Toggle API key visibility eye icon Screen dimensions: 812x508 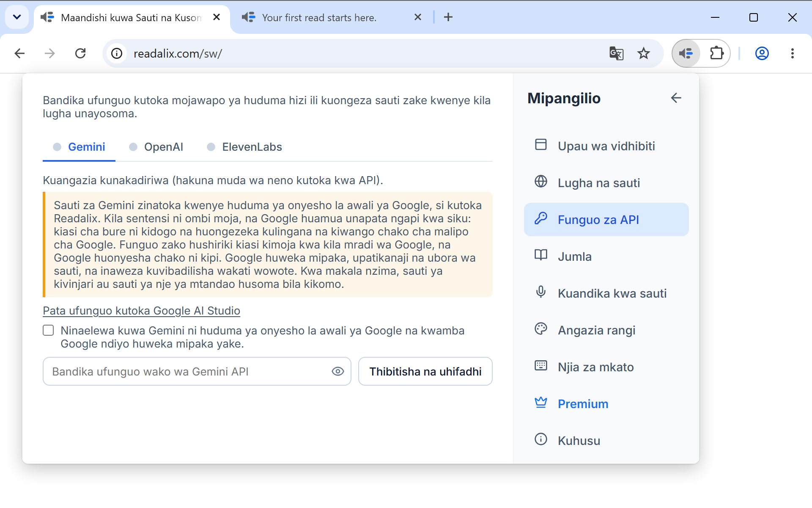click(x=338, y=372)
